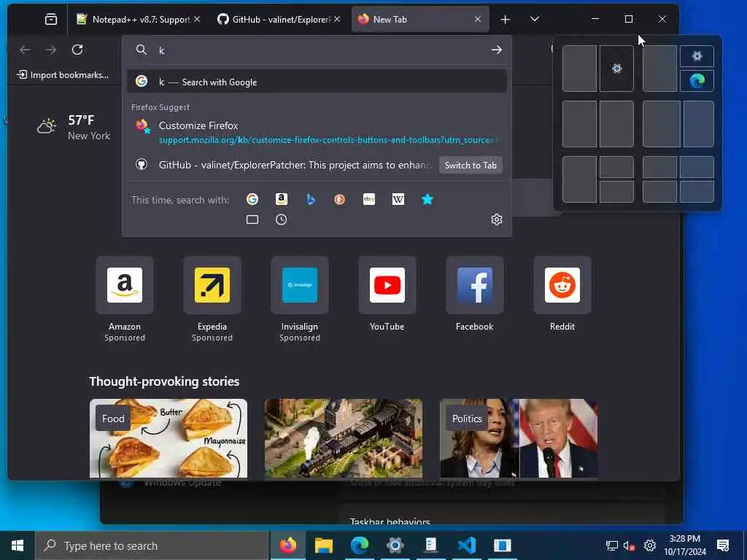
Task: Choose snap zone showing Edge icon
Action: [x=697, y=80]
